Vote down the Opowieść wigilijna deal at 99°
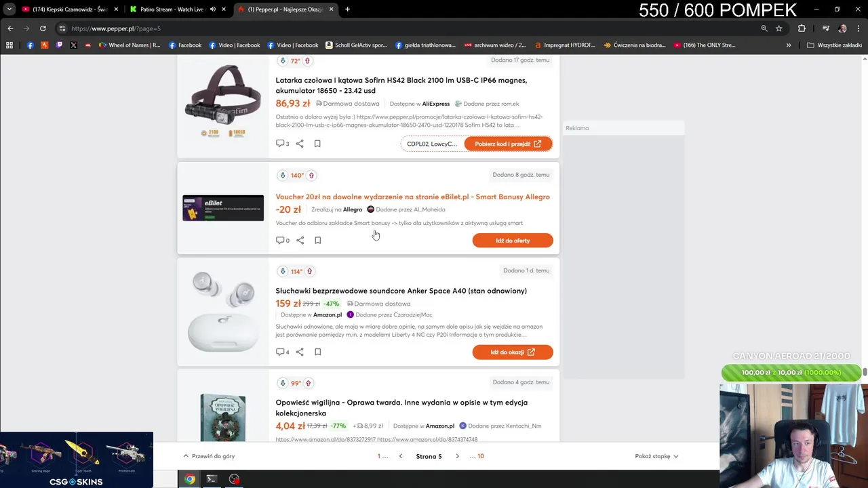This screenshot has height=488, width=868. tap(283, 383)
